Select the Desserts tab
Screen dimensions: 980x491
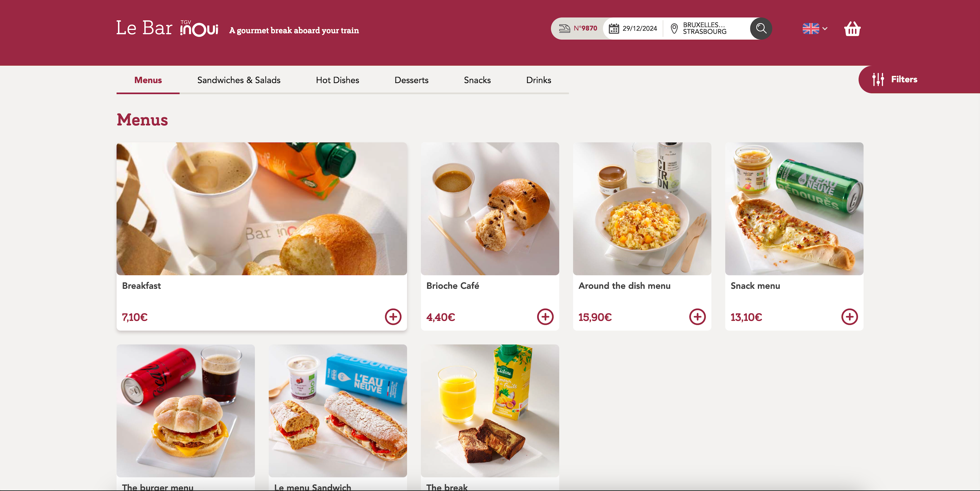[411, 80]
